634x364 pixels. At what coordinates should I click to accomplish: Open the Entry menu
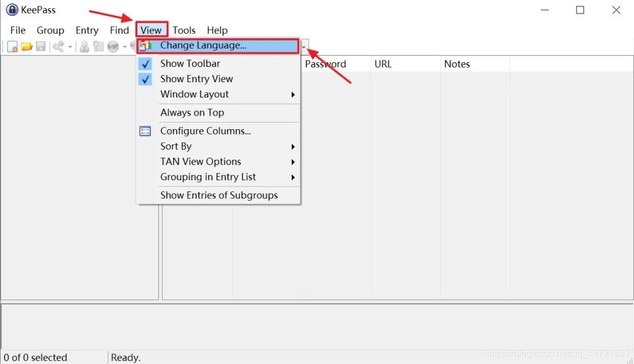(x=87, y=31)
